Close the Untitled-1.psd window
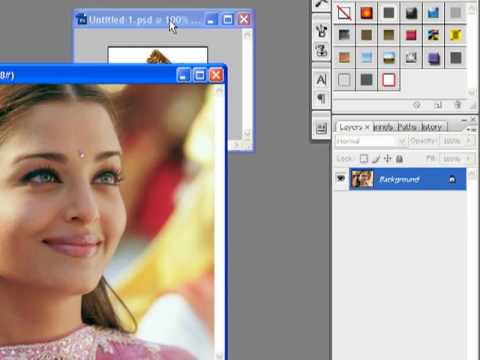 tap(244, 20)
